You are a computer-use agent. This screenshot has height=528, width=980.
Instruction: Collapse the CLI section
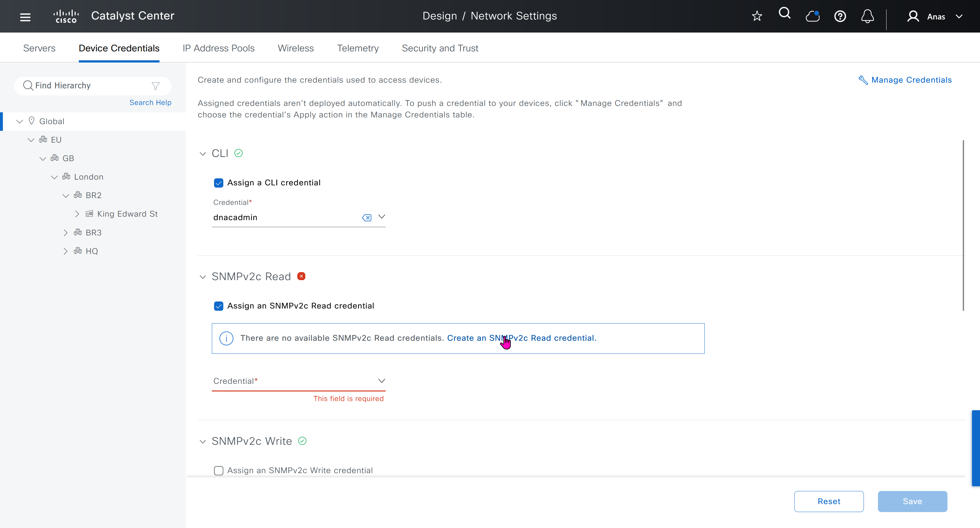pos(203,154)
